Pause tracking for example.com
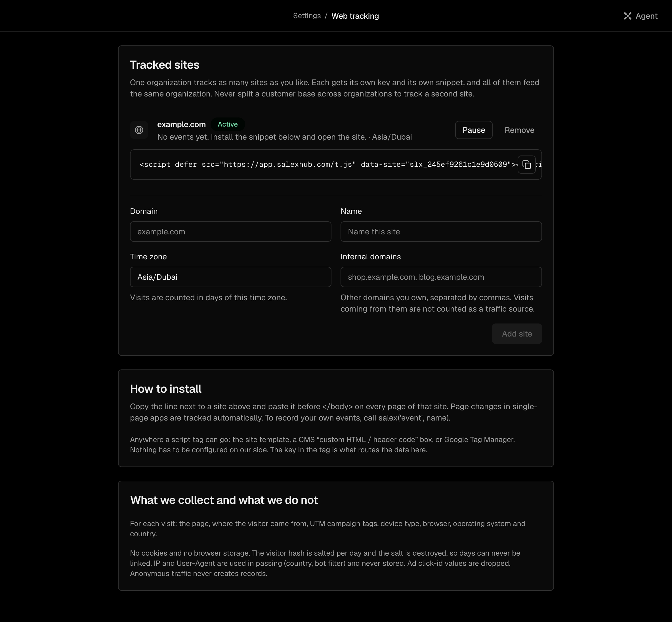 click(x=474, y=130)
